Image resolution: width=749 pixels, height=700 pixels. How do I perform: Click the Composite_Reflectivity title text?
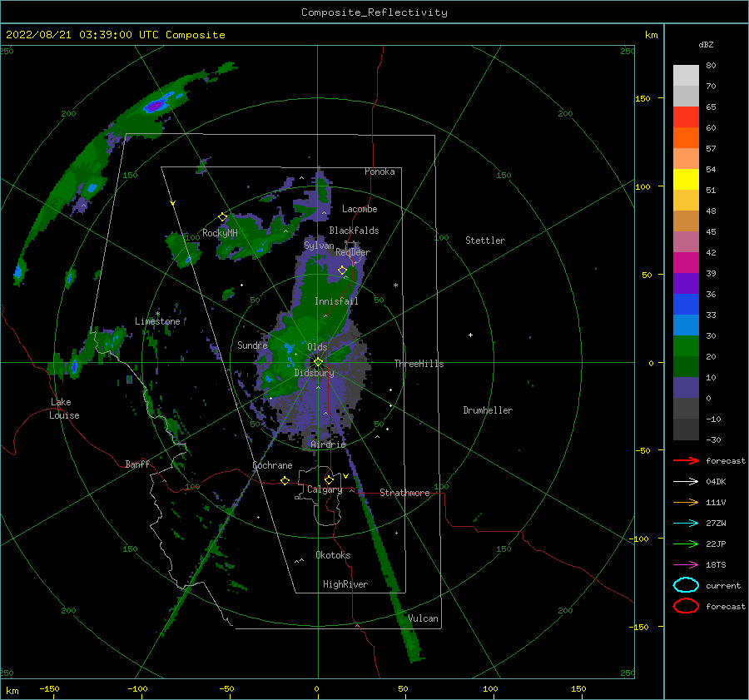click(x=374, y=12)
